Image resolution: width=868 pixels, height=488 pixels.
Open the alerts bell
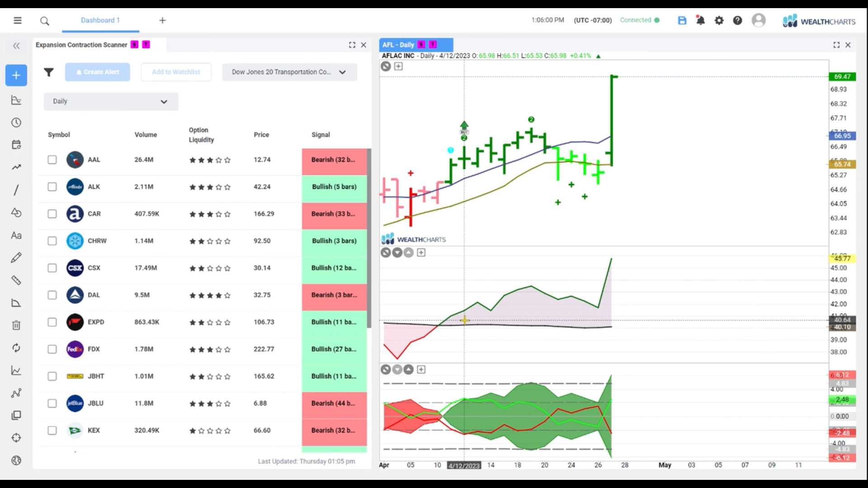(700, 20)
